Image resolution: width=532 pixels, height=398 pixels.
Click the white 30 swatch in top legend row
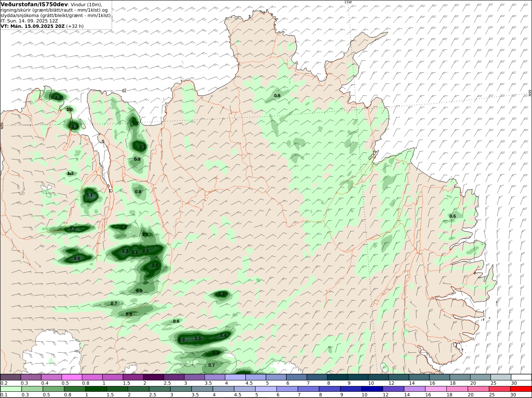click(x=521, y=377)
